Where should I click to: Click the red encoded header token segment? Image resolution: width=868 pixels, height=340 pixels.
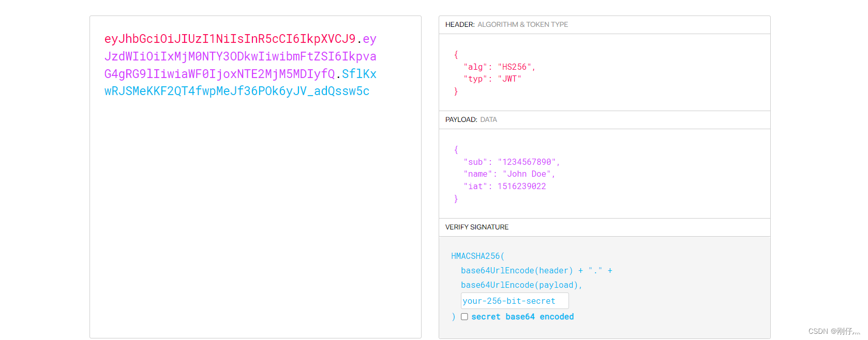click(230, 39)
